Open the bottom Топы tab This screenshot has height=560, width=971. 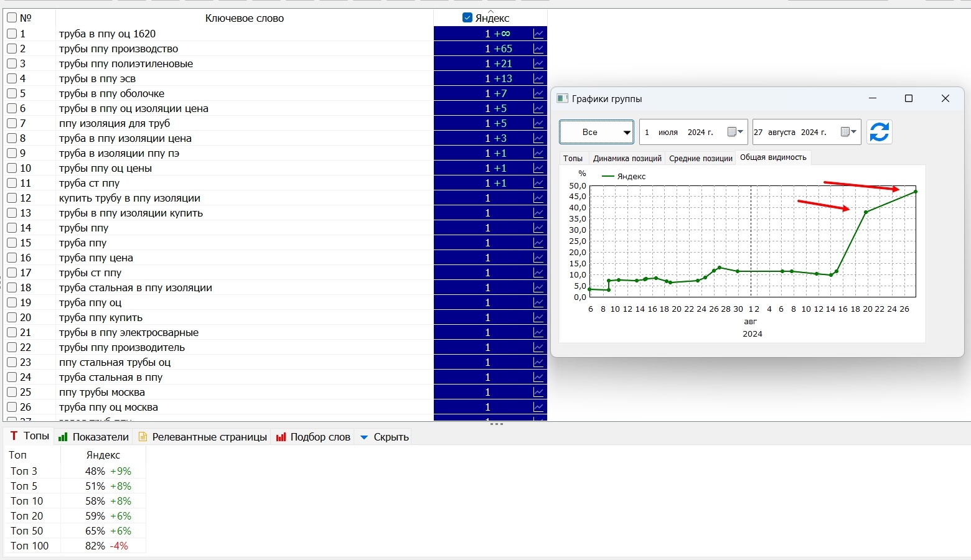[29, 436]
